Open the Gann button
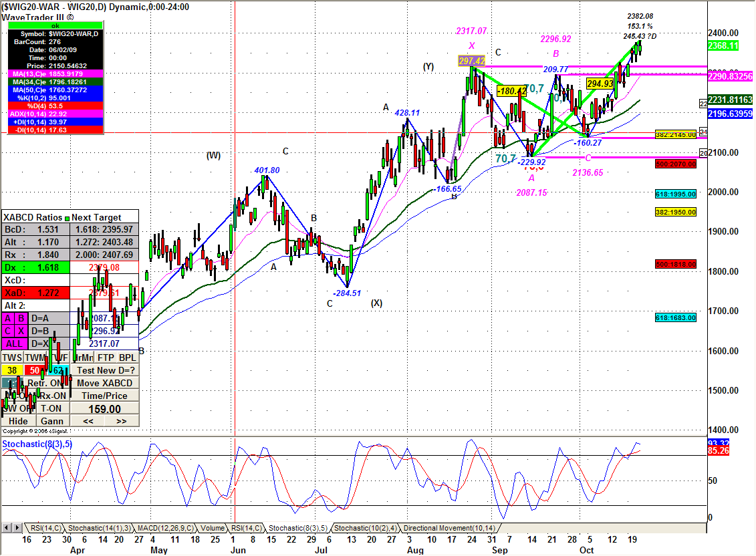The image size is (756, 556). pyautogui.click(x=51, y=421)
